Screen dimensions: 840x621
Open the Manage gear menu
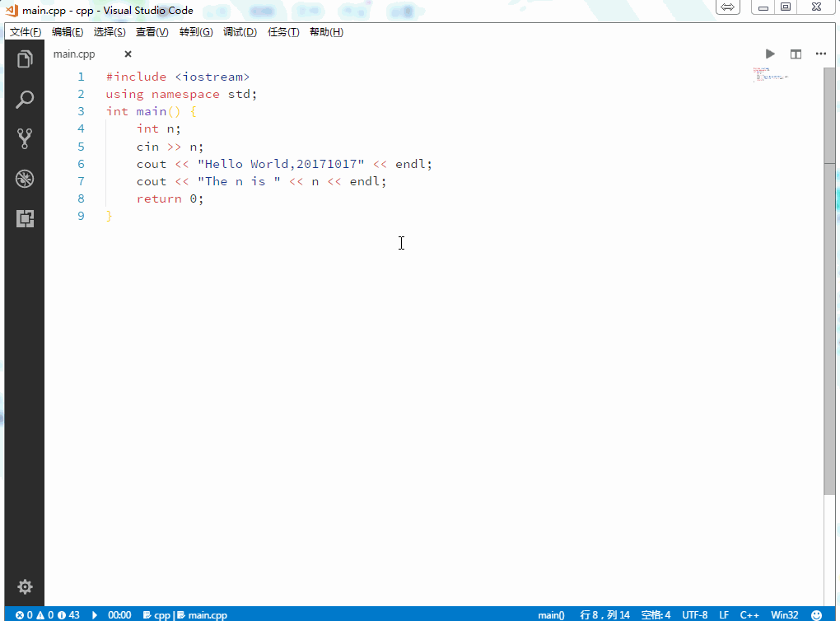click(x=25, y=586)
